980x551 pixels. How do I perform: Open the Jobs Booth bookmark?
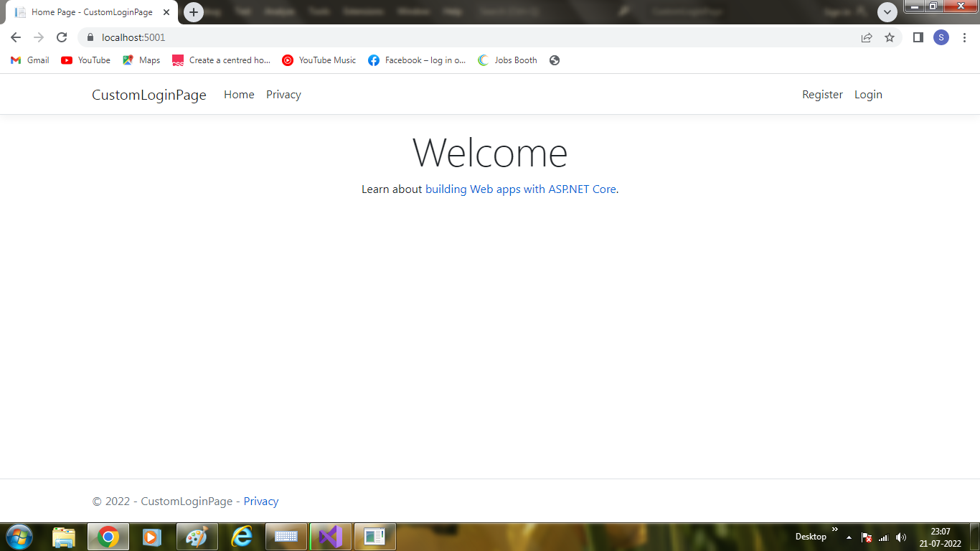507,60
